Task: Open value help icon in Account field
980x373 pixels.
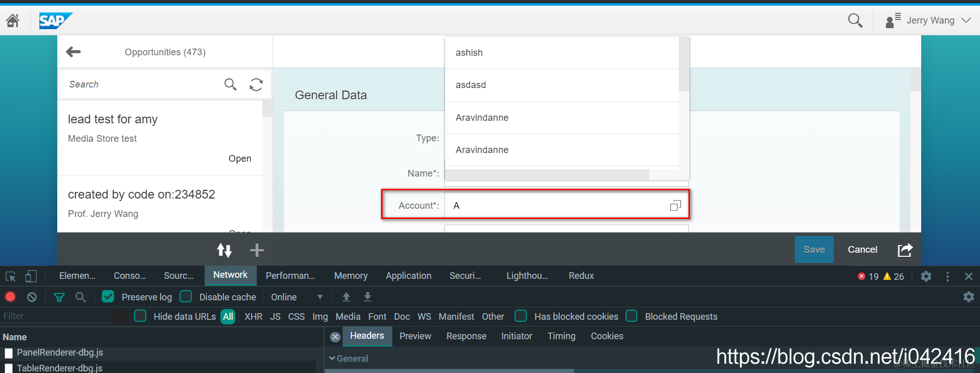Action: point(676,205)
